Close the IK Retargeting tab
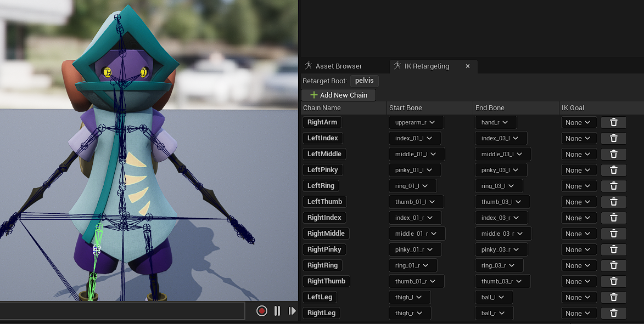The width and height of the screenshot is (644, 324). pos(467,66)
